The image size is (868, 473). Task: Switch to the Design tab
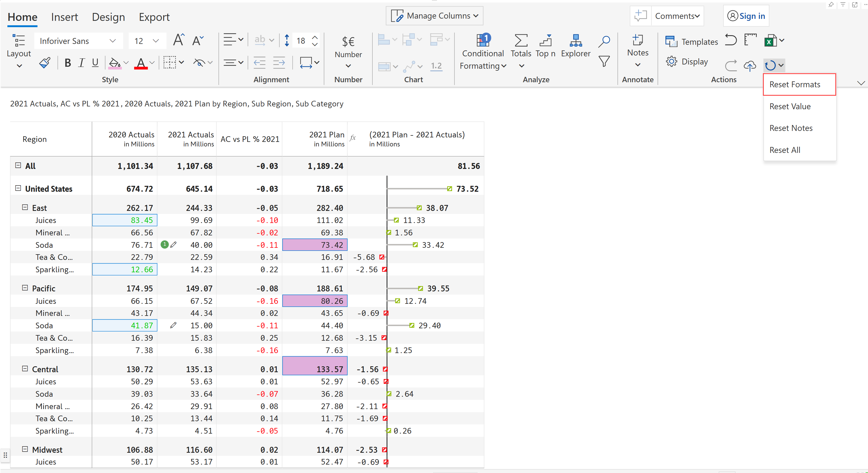click(108, 17)
